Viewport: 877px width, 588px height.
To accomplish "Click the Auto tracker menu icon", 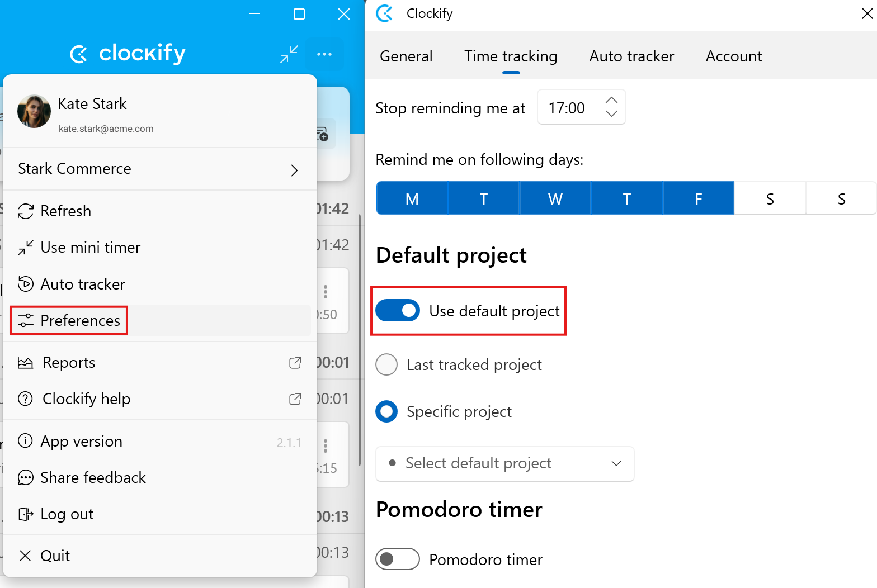I will (x=26, y=284).
